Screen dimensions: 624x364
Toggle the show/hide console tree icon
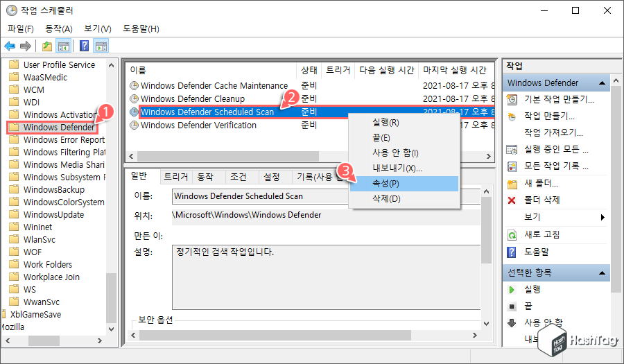[63, 46]
